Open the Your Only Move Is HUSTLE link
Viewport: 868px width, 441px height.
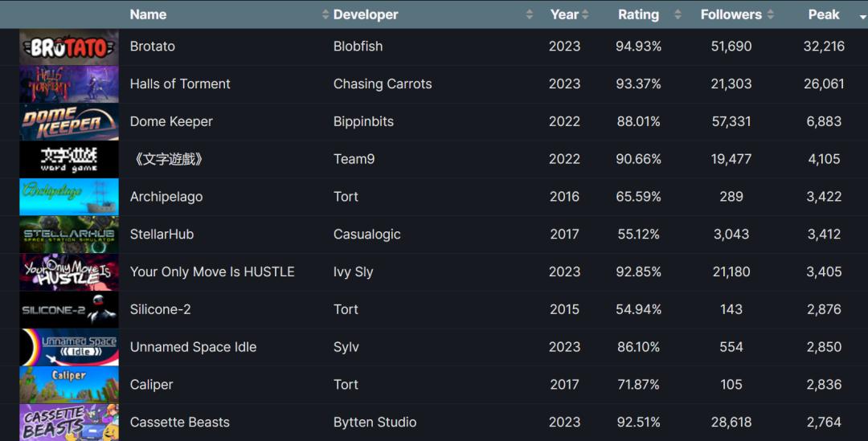tap(212, 272)
